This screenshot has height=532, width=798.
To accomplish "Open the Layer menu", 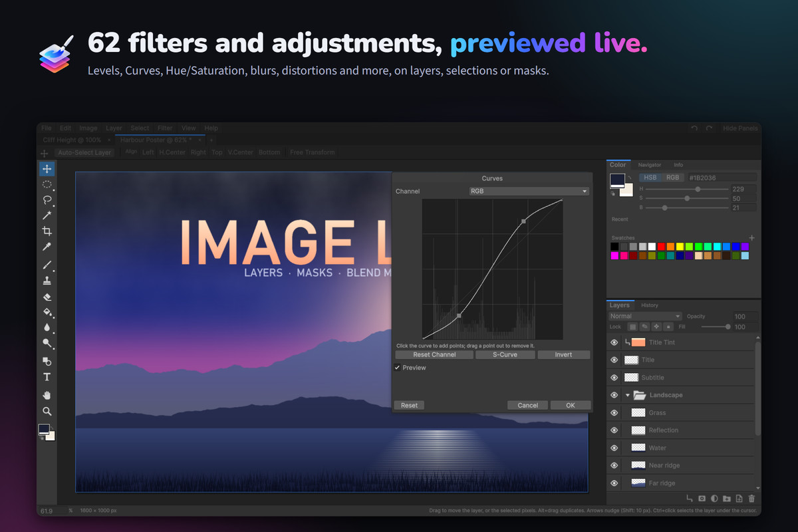I will [114, 128].
